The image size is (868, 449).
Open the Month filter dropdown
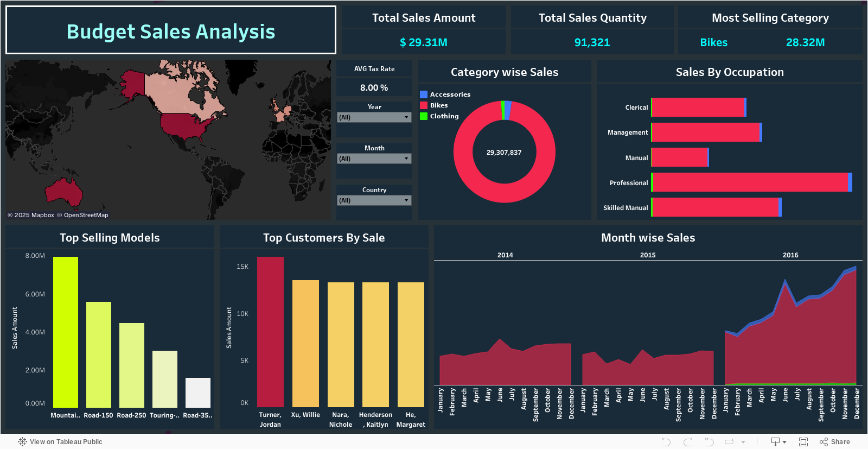coord(374,159)
